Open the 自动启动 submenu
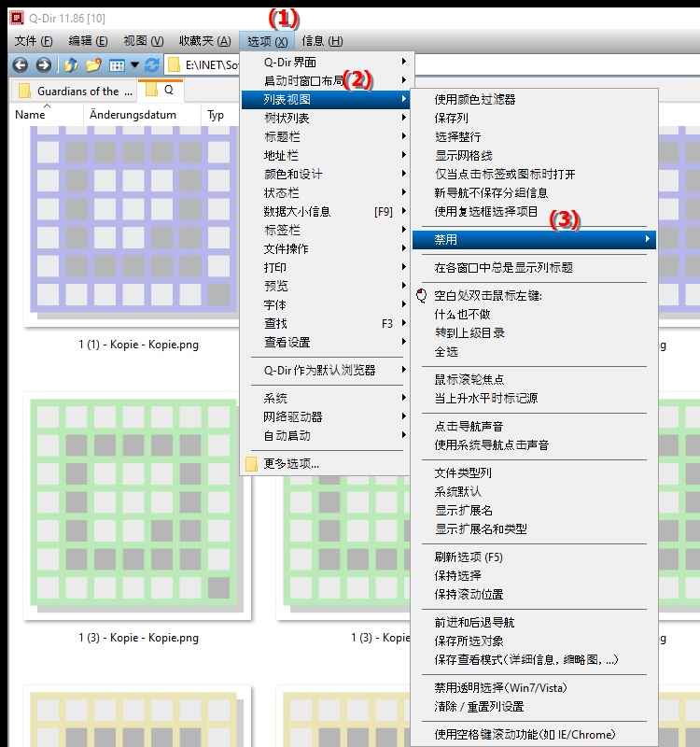 pyautogui.click(x=326, y=435)
